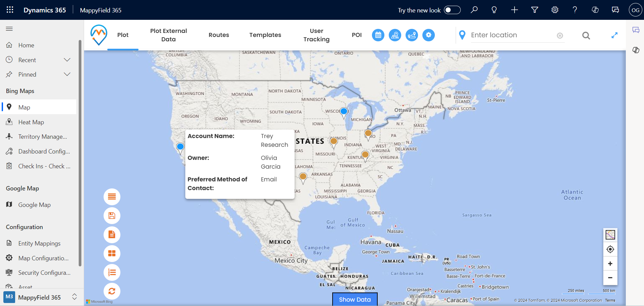
Task: Switch to the POI tab
Action: [356, 35]
